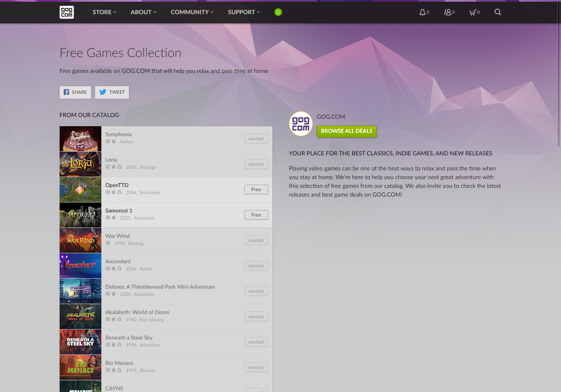Image resolution: width=561 pixels, height=392 pixels.
Task: Click the owned label for Akalabeth
Action: 256,317
